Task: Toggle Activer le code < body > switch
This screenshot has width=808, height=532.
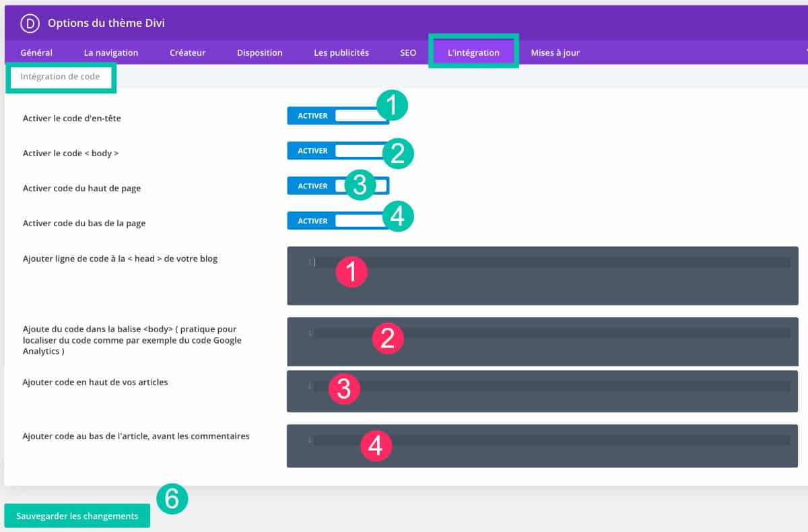Action: (x=338, y=151)
